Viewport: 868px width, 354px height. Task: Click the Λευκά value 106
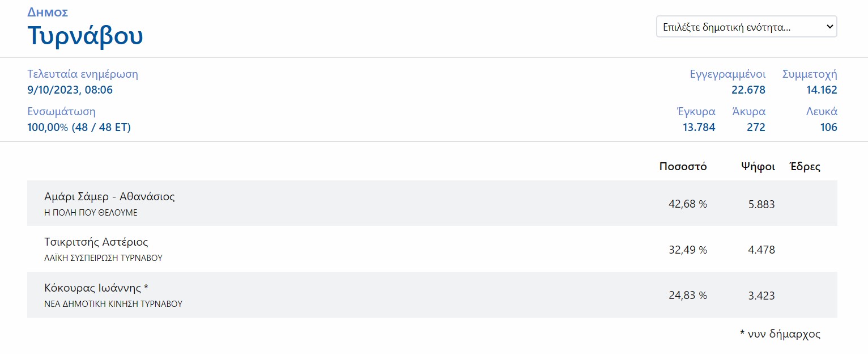point(828,127)
